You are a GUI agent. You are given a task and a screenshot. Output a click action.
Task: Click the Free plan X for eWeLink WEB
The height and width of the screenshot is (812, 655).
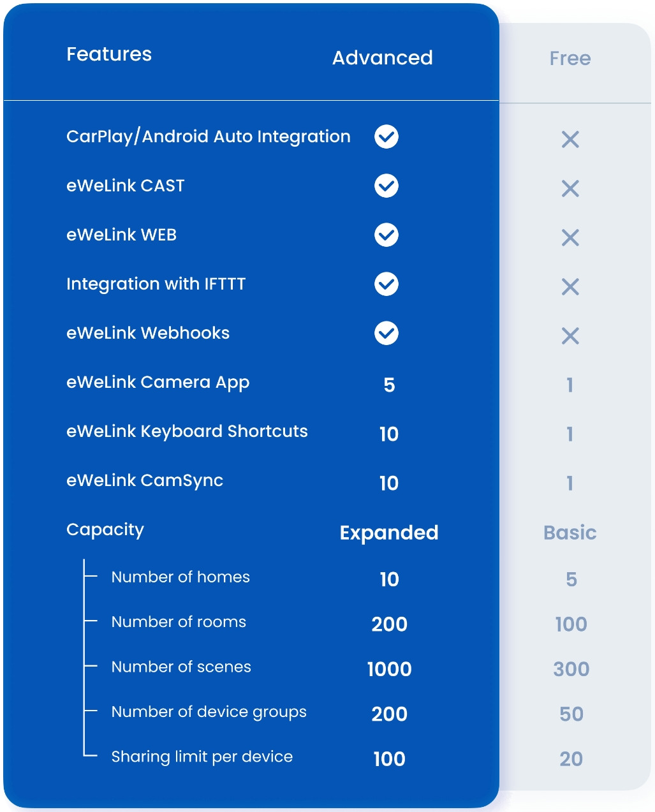570,238
